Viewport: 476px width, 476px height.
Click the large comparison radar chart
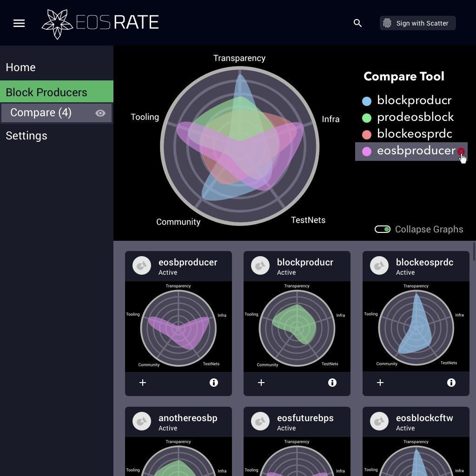pyautogui.click(x=239, y=146)
